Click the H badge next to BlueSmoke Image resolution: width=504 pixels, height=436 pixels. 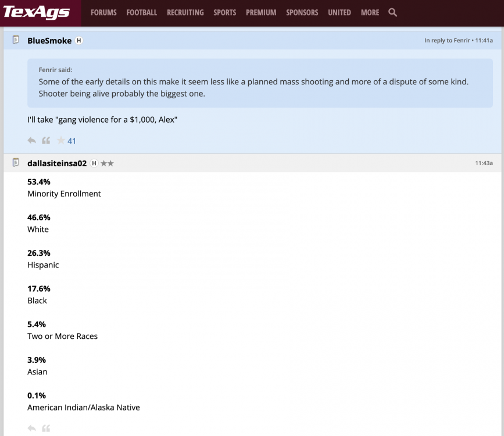pyautogui.click(x=79, y=41)
